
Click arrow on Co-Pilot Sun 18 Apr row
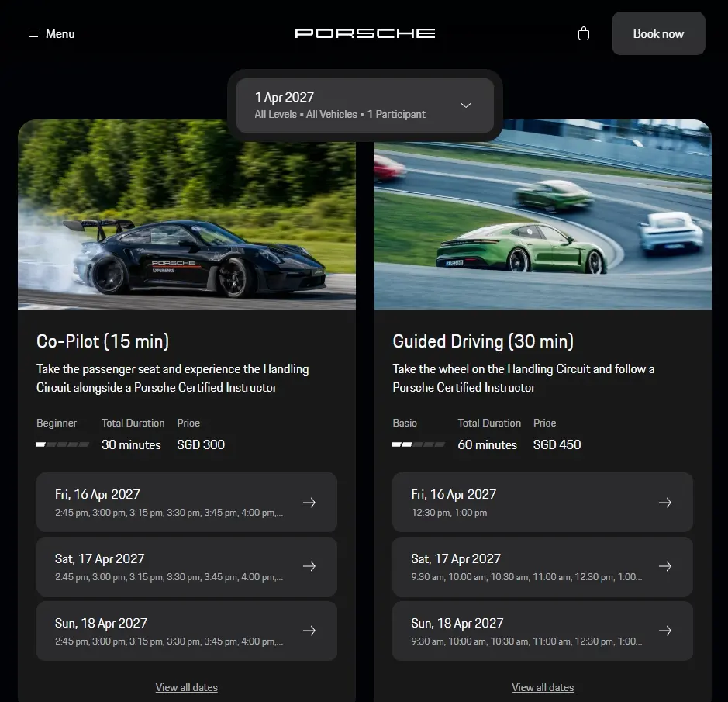[x=309, y=631]
